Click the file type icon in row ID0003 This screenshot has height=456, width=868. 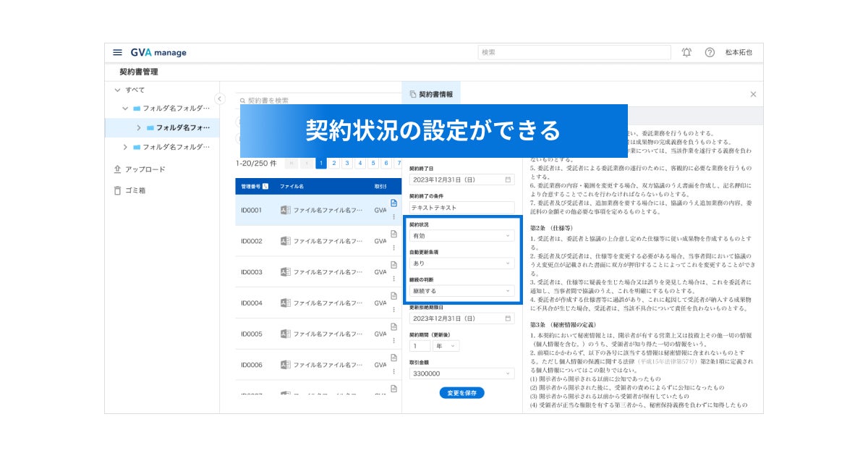pyautogui.click(x=285, y=272)
